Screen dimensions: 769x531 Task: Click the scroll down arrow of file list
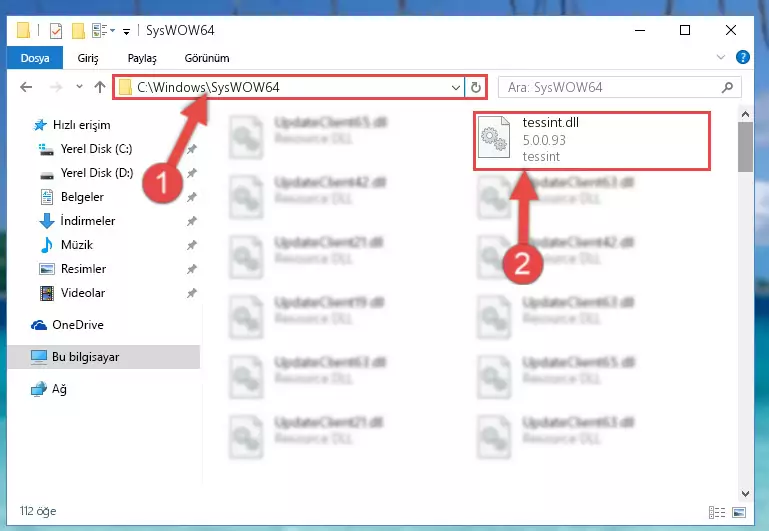pyautogui.click(x=745, y=493)
